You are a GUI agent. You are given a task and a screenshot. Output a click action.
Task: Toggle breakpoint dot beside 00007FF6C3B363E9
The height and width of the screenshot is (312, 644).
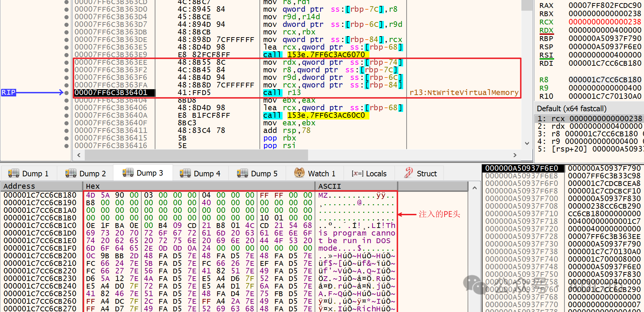[67, 55]
